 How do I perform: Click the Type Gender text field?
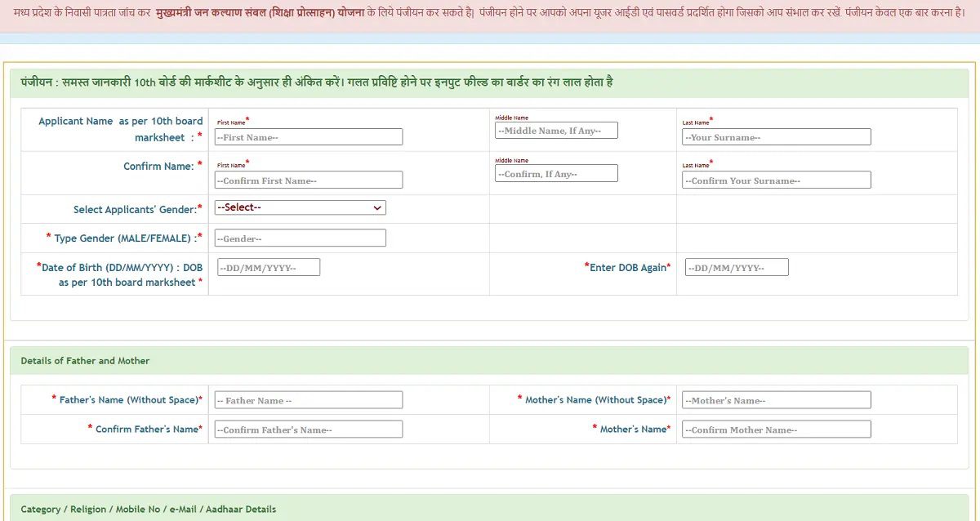pos(300,238)
